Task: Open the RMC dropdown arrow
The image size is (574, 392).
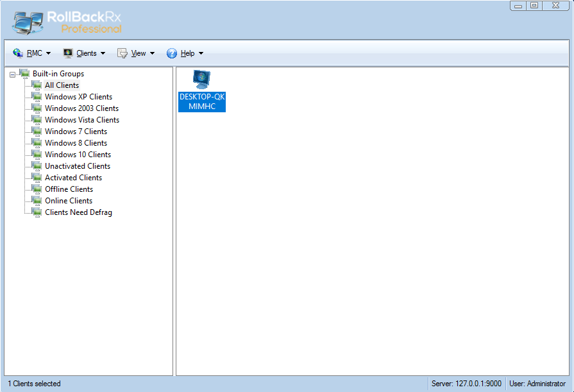Action: coord(48,53)
